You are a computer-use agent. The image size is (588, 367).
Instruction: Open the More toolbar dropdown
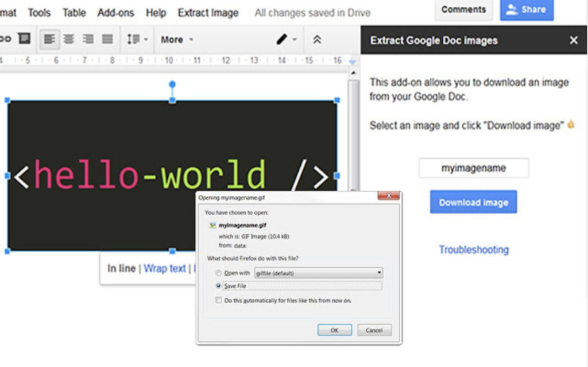tap(176, 39)
